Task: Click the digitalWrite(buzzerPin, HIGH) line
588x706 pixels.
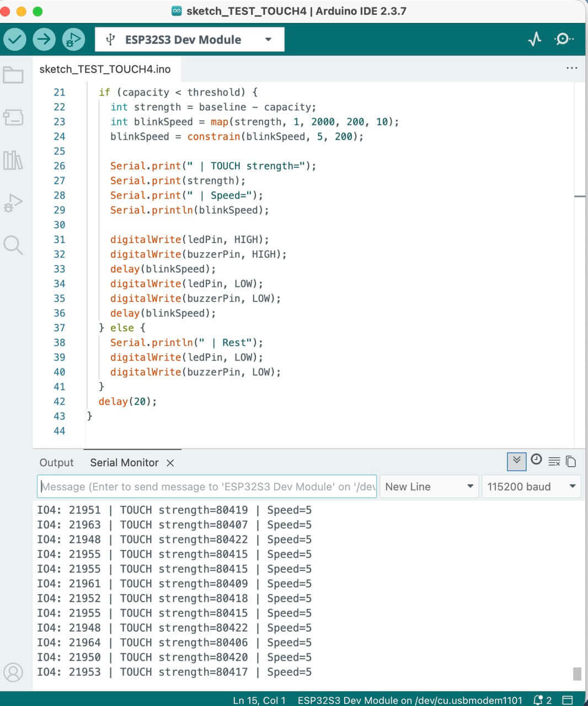Action: point(198,254)
